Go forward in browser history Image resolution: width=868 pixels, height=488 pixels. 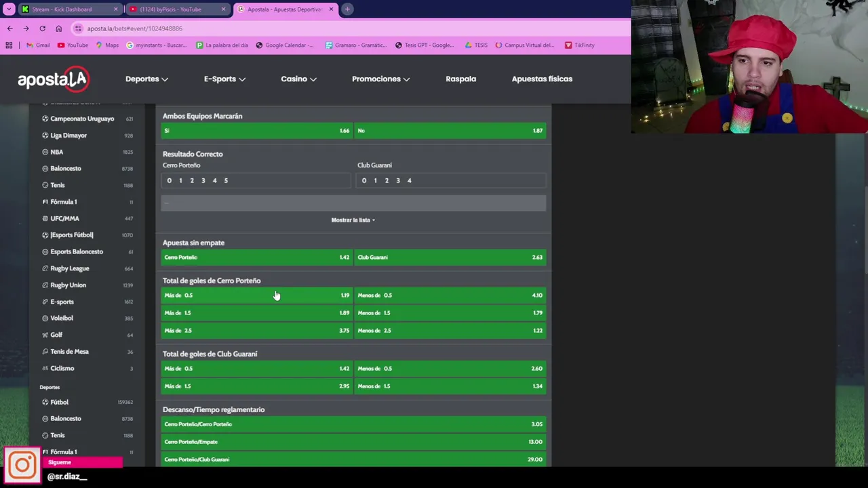pos(26,28)
